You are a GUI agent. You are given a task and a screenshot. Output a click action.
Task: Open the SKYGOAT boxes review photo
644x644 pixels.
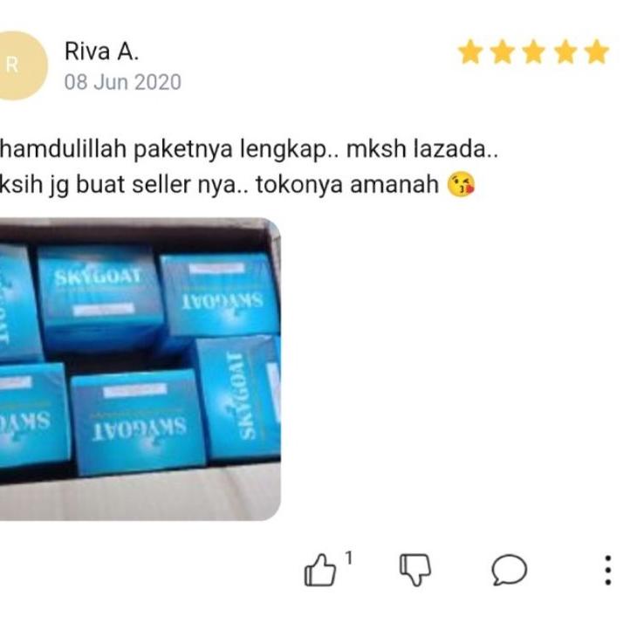point(140,369)
